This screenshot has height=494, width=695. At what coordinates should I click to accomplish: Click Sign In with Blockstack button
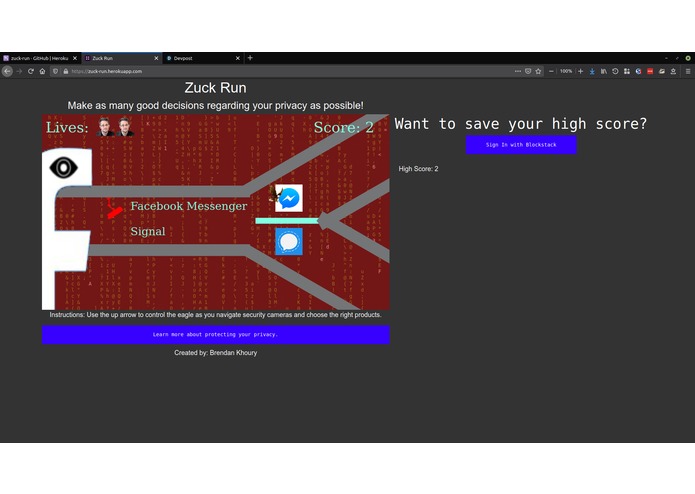(x=521, y=145)
